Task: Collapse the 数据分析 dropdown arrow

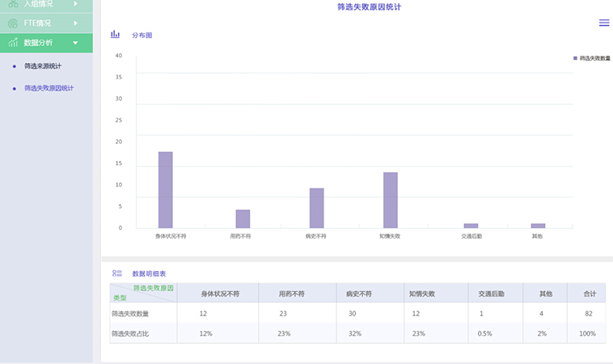Action: [x=75, y=43]
